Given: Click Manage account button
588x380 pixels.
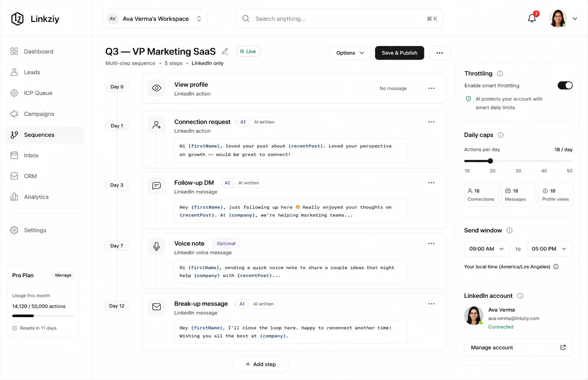Looking at the screenshot, I should (518, 348).
